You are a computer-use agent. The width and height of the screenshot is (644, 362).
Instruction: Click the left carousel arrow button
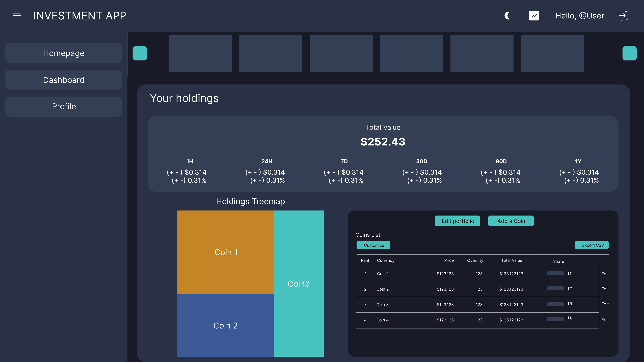[140, 53]
